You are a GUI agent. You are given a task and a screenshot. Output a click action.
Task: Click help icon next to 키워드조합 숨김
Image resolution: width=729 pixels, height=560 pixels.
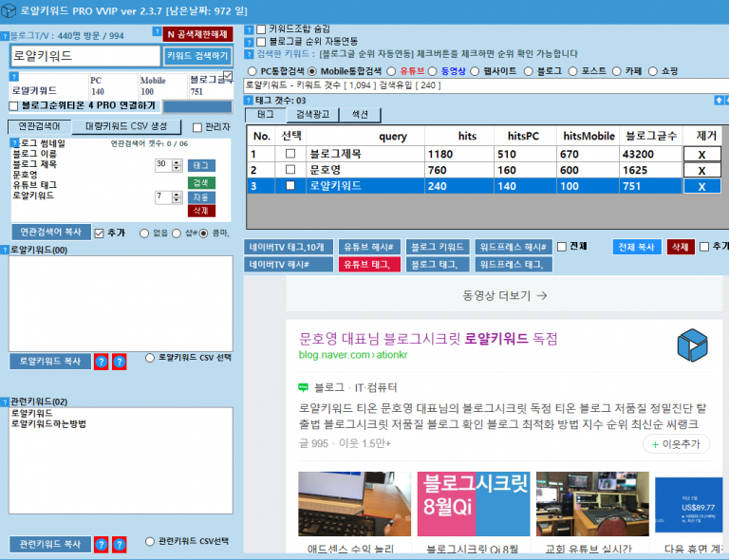point(250,29)
